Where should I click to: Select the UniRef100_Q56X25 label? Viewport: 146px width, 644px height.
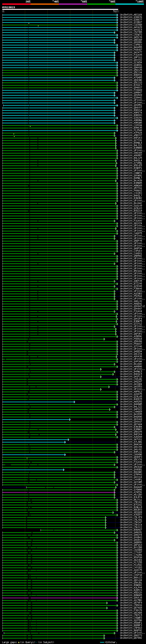tap(131, 70)
